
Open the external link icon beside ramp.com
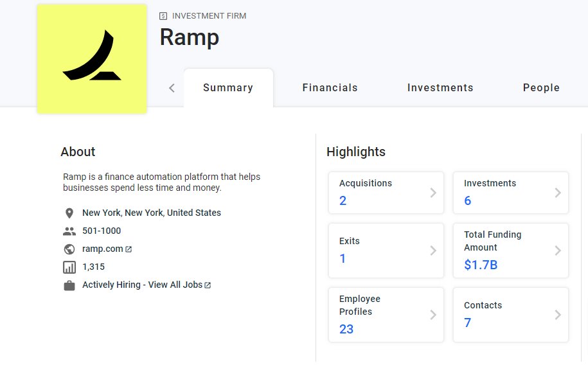pyautogui.click(x=129, y=249)
